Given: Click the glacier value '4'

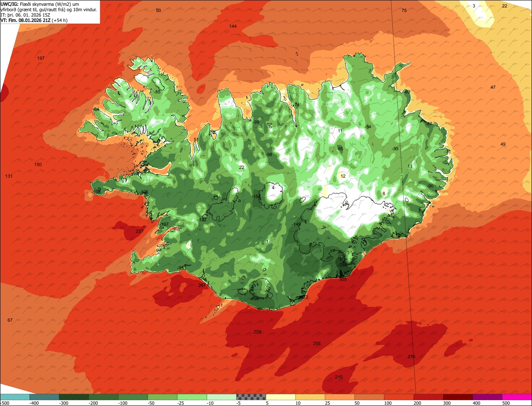Looking at the screenshot, I should [273, 188].
